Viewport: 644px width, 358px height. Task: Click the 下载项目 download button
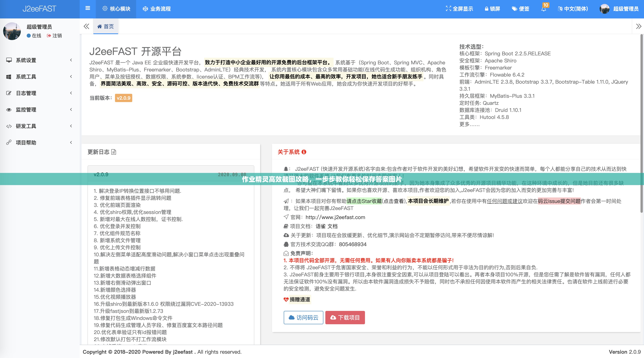pyautogui.click(x=345, y=318)
